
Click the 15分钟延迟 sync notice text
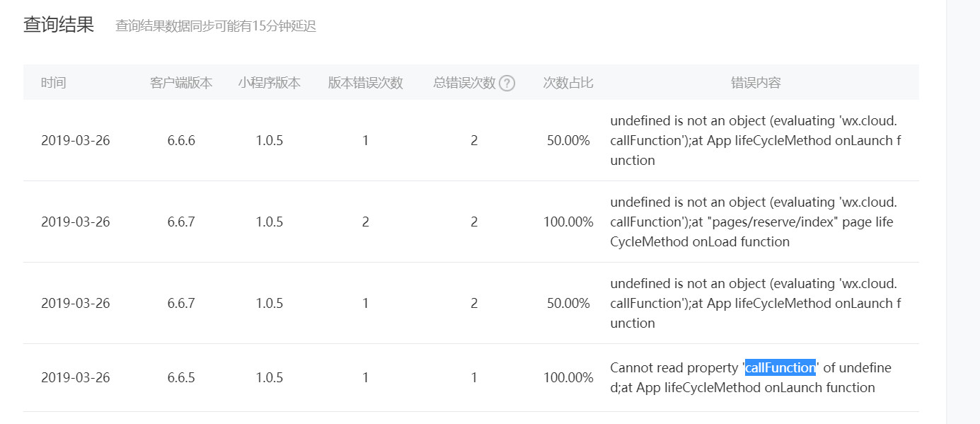coord(216,26)
